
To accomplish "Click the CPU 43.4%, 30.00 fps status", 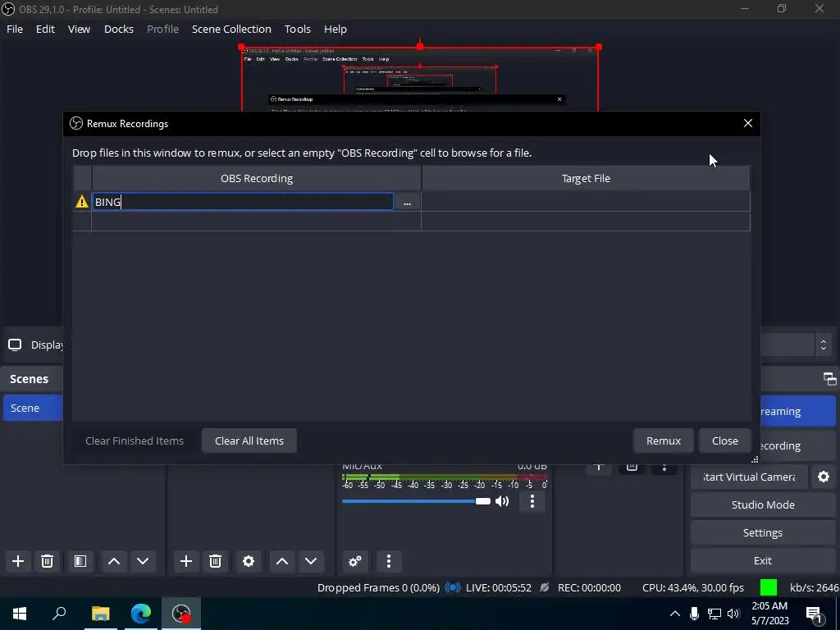I will pos(692,587).
